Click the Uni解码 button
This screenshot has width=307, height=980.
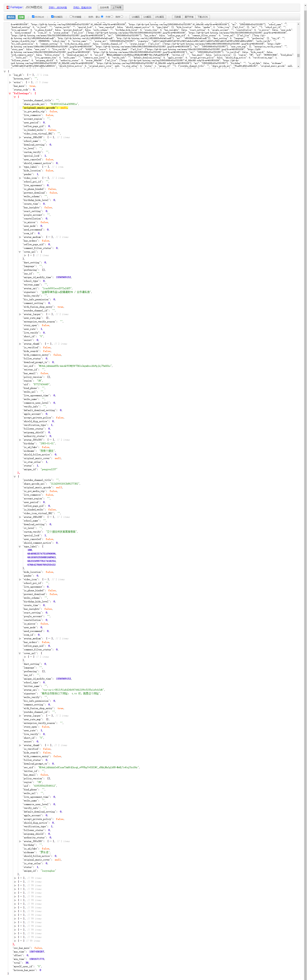pyautogui.click(x=147, y=17)
